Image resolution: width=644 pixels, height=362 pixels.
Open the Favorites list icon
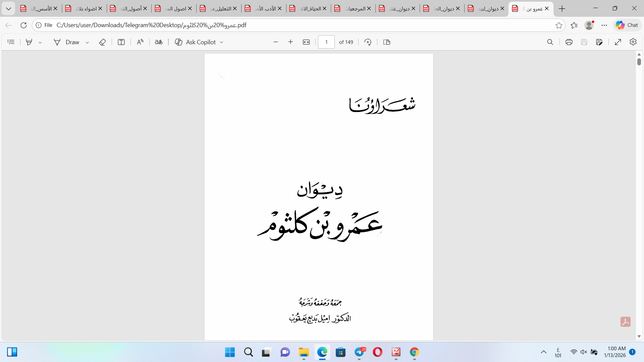click(x=574, y=25)
